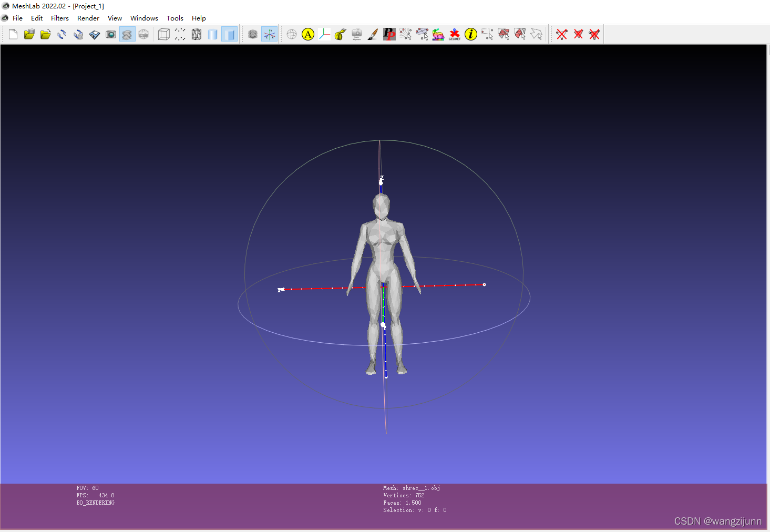Open the Tools menu
Screen dimensions: 770x532
pyautogui.click(x=175, y=18)
